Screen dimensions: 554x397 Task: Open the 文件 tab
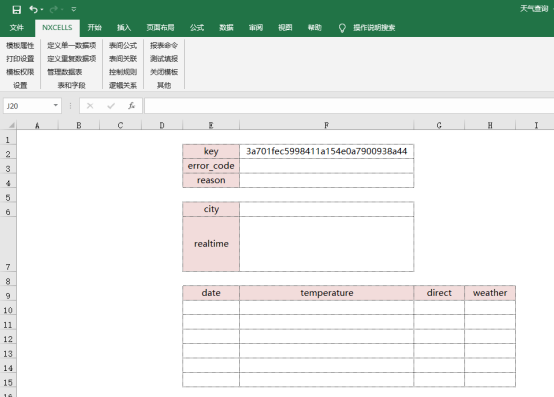click(17, 28)
